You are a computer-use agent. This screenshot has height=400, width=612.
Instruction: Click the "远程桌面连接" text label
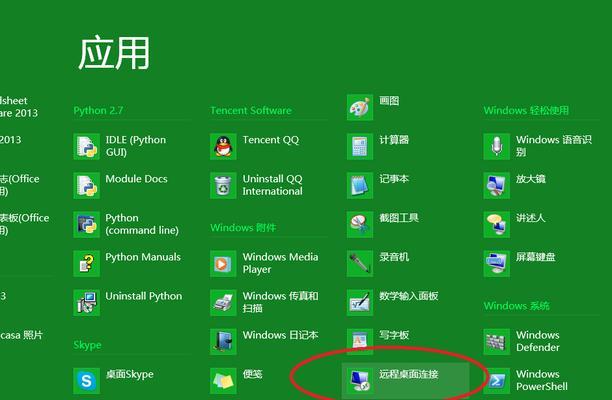pos(409,374)
